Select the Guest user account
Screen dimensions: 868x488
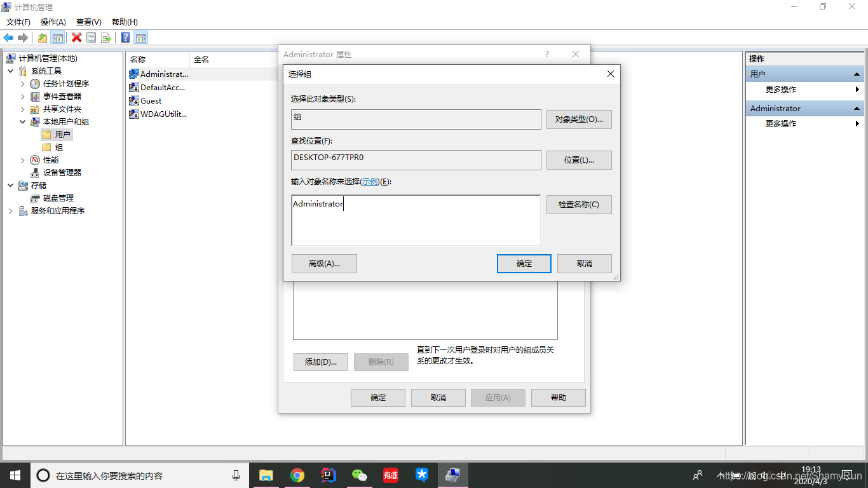coord(153,100)
